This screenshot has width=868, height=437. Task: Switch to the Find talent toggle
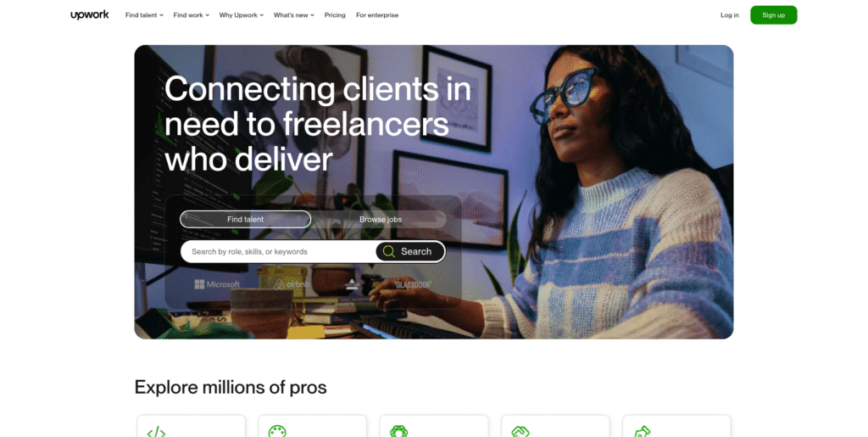[x=245, y=219]
